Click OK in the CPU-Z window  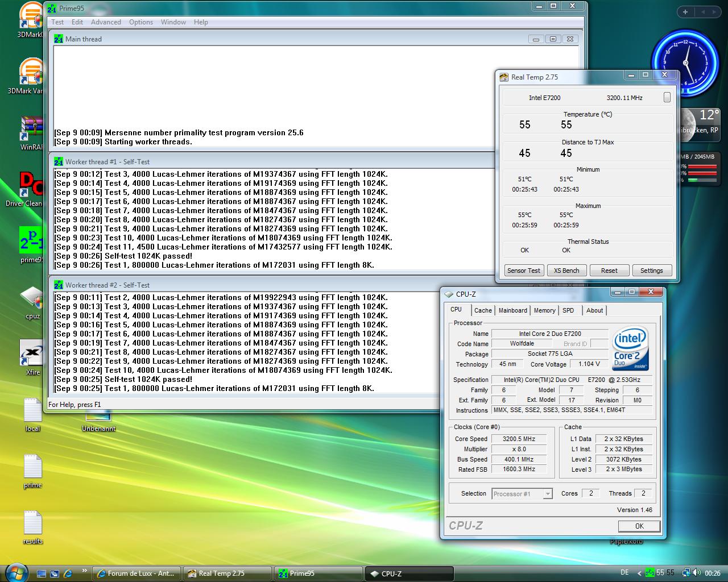639,526
